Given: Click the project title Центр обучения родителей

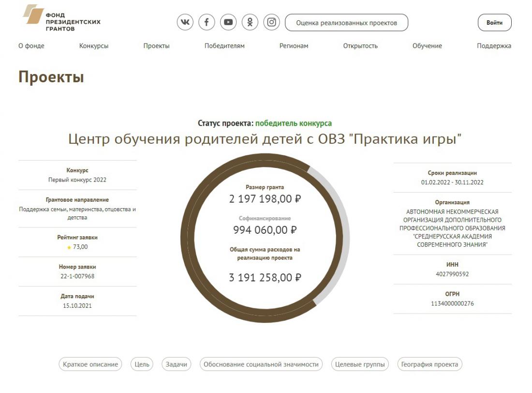Looking at the screenshot, I should pyautogui.click(x=265, y=139).
